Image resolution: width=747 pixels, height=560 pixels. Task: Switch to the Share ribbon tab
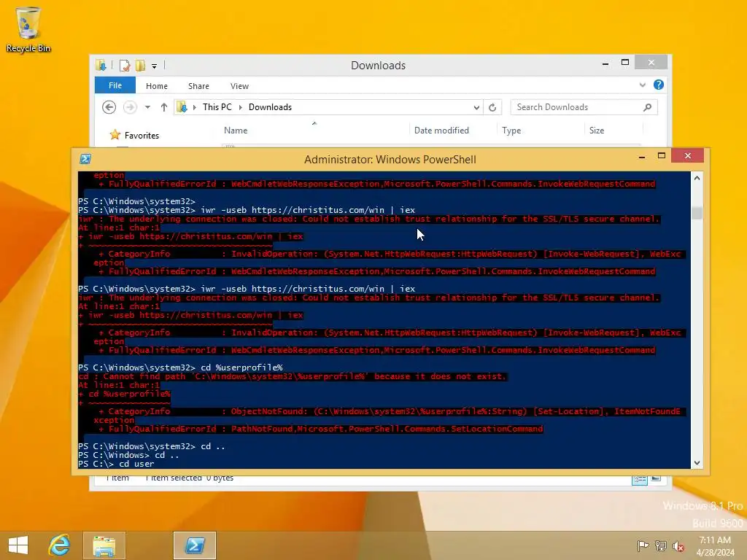coord(198,86)
